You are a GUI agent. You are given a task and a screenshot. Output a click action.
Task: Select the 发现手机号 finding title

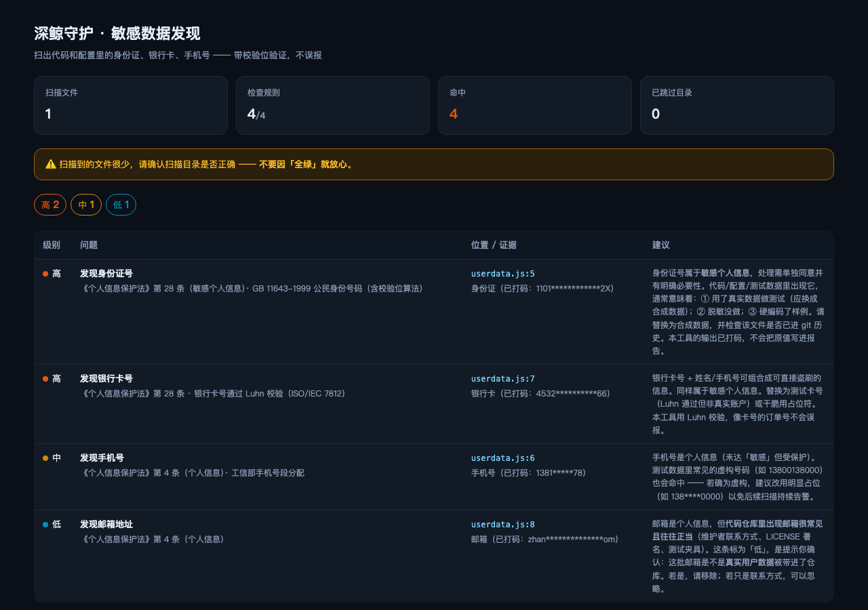point(102,458)
